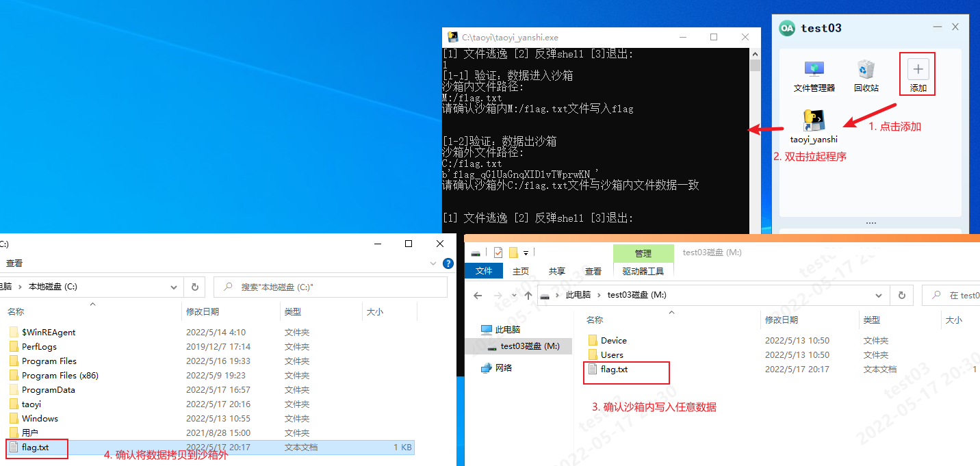
Task: Select the taoyi_yanshi shortcut icon
Action: coord(814,127)
